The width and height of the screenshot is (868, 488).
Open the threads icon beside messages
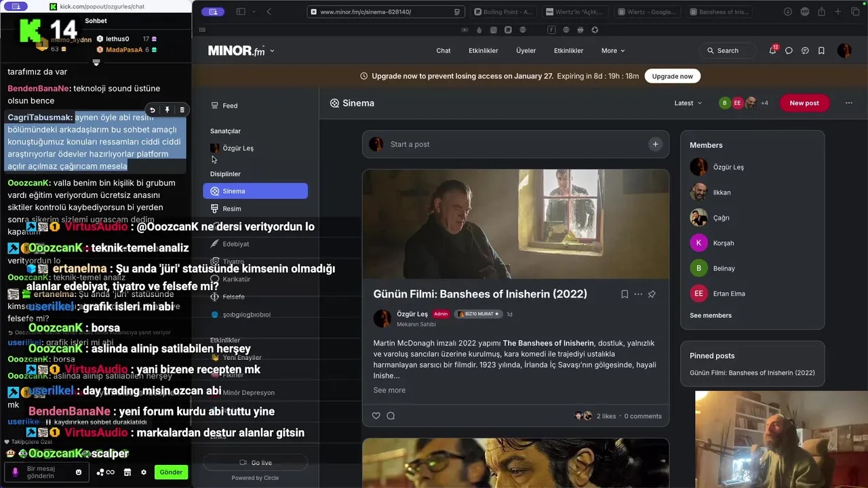point(805,51)
